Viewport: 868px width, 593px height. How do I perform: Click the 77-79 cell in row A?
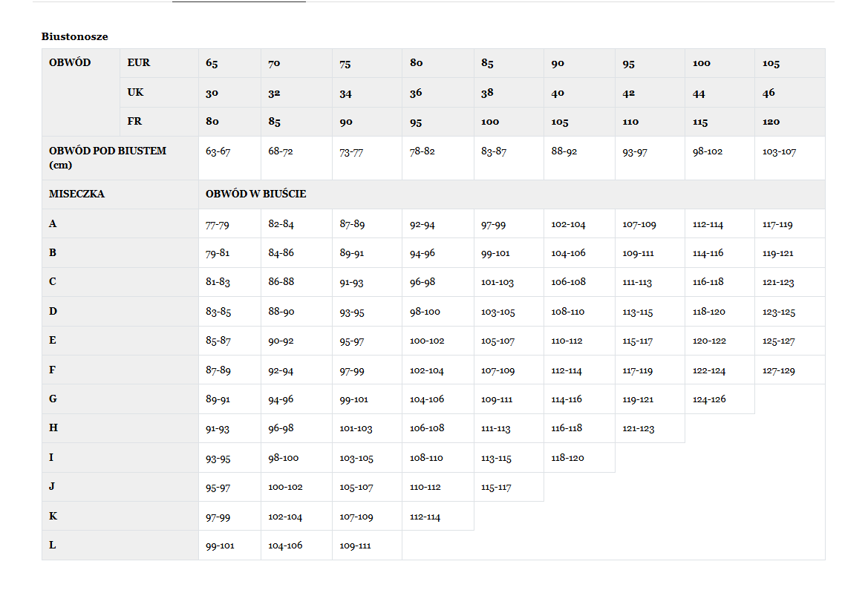218,224
